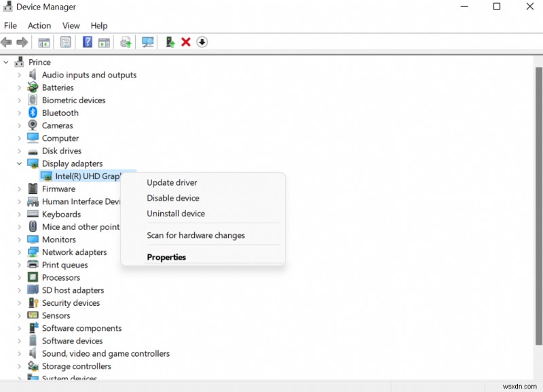The image size is (543, 392).
Task: Select Mice and other pointing devices item
Action: click(x=81, y=227)
